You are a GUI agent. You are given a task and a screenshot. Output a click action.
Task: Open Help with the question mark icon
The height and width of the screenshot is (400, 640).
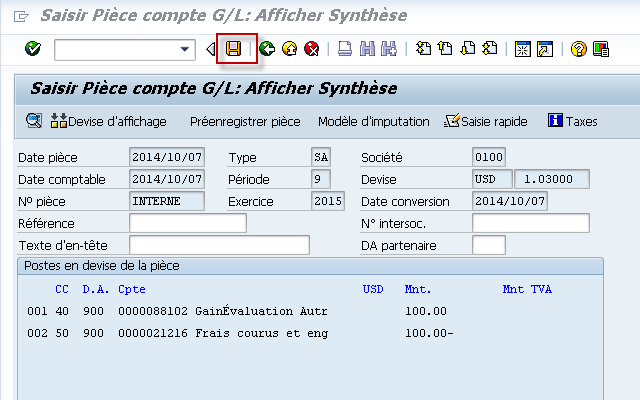click(x=578, y=48)
